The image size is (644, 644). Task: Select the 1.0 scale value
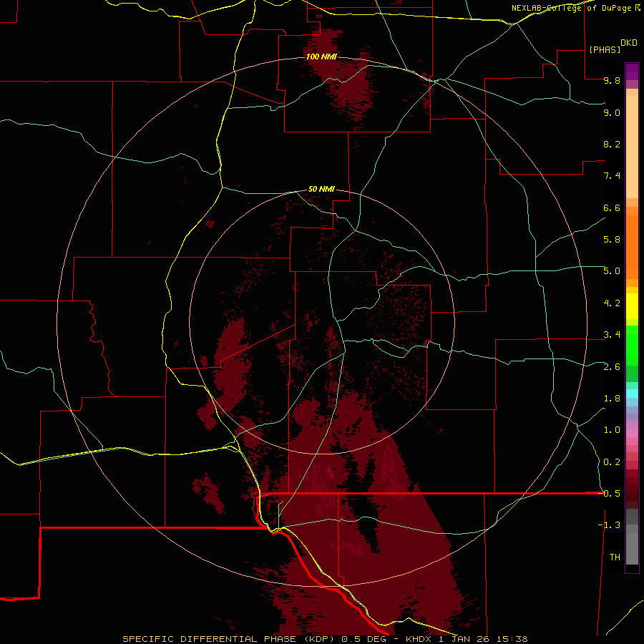(612, 430)
